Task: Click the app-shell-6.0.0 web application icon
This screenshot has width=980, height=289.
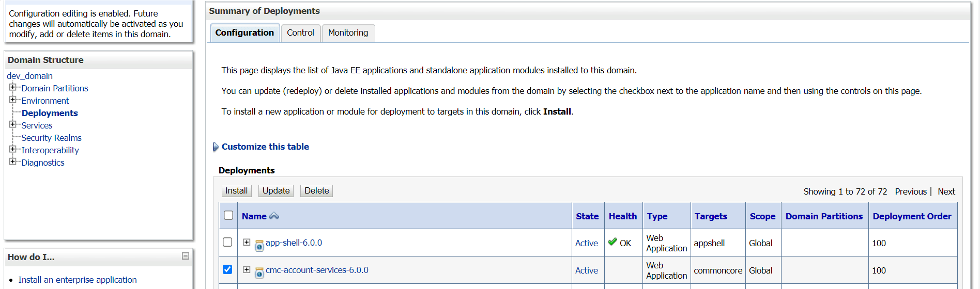Action: pos(259,246)
